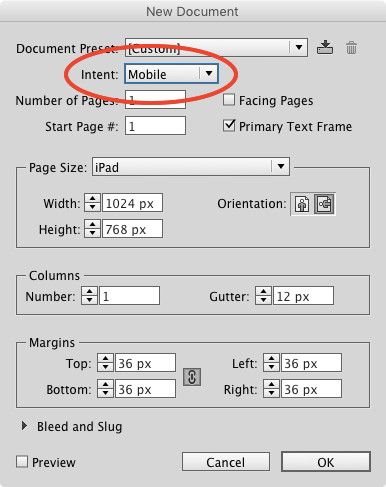Image resolution: width=386 pixels, height=487 pixels.
Task: Increase Bottom margin with up stepper
Action: click(x=105, y=384)
